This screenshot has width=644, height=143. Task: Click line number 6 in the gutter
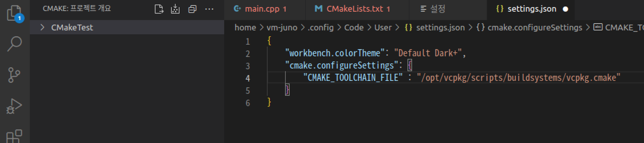tap(248, 103)
